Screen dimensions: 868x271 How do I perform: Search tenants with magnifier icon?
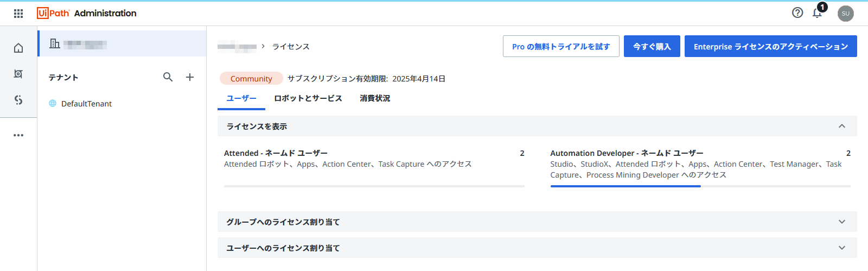(x=168, y=77)
